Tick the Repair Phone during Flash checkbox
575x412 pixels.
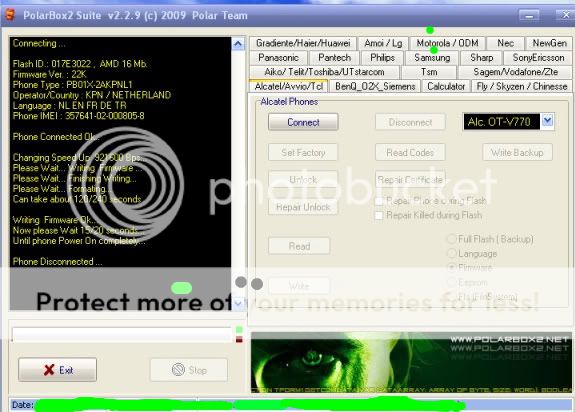(379, 201)
